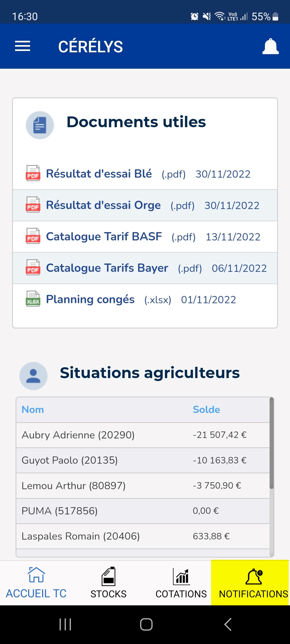290x644 pixels.
Task: Go to the Stocks tab
Action: click(108, 583)
